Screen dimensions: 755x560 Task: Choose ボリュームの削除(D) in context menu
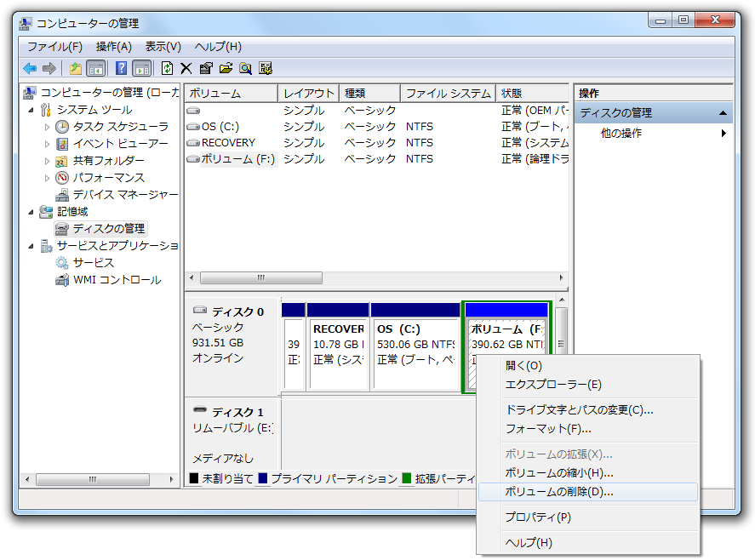(588, 492)
